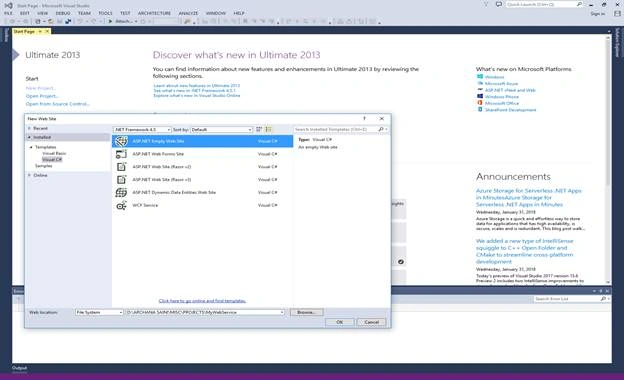Click the green Start arrow beside Attach

point(110,21)
